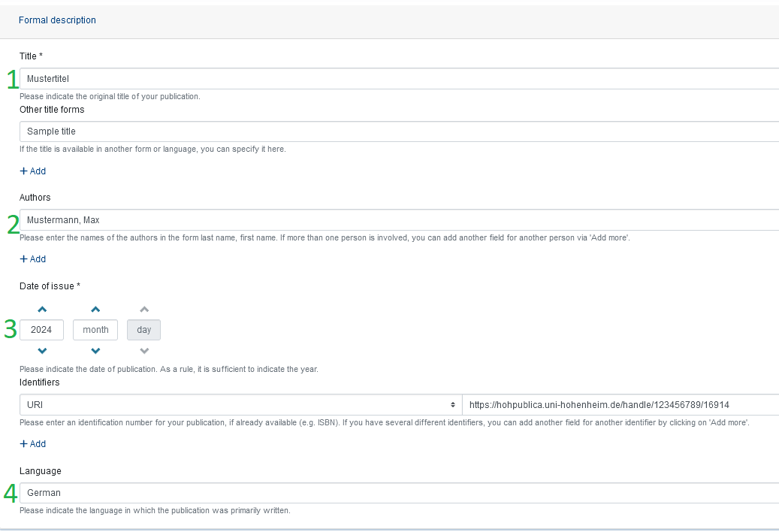Add another author via + Add

tap(33, 259)
